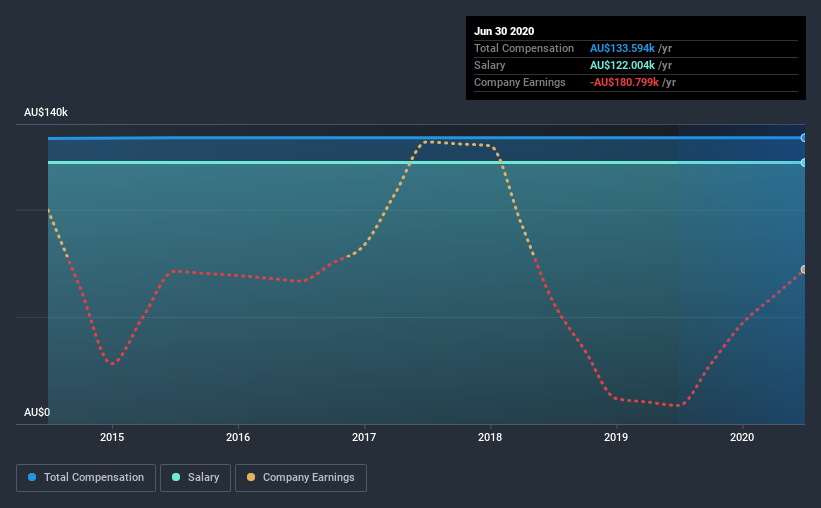Click the AU$140k y-axis label
This screenshot has height=508, width=821.
(x=46, y=112)
